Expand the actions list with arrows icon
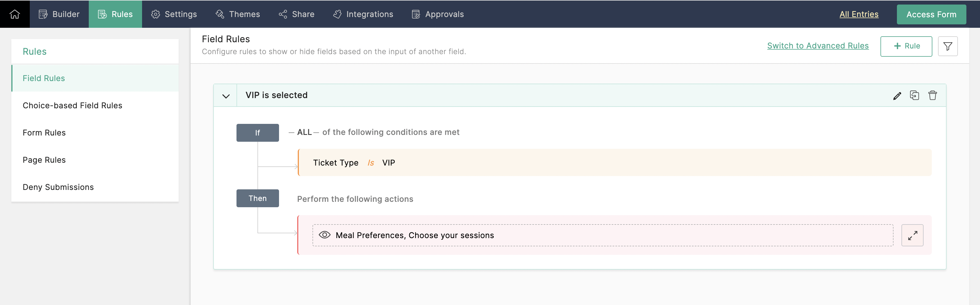This screenshot has width=980, height=305. (x=912, y=235)
